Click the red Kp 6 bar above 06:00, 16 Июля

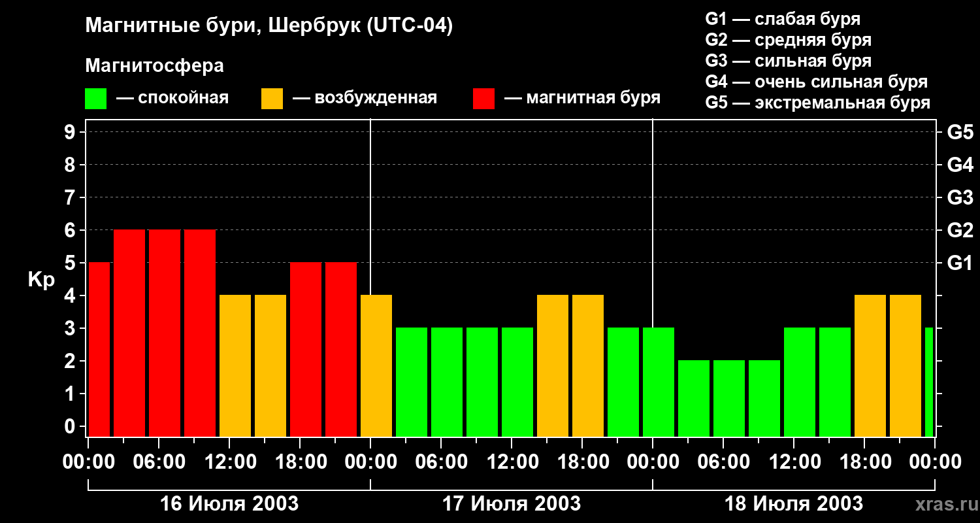[165, 333]
